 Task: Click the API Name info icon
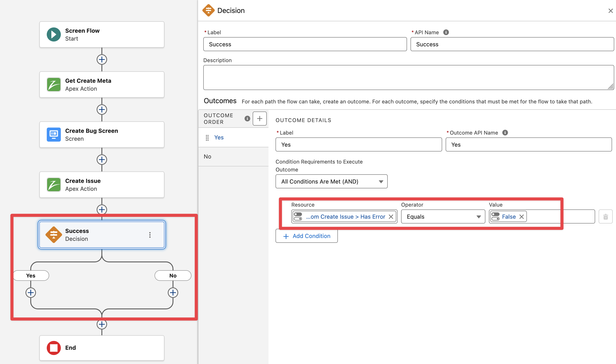coord(446,32)
